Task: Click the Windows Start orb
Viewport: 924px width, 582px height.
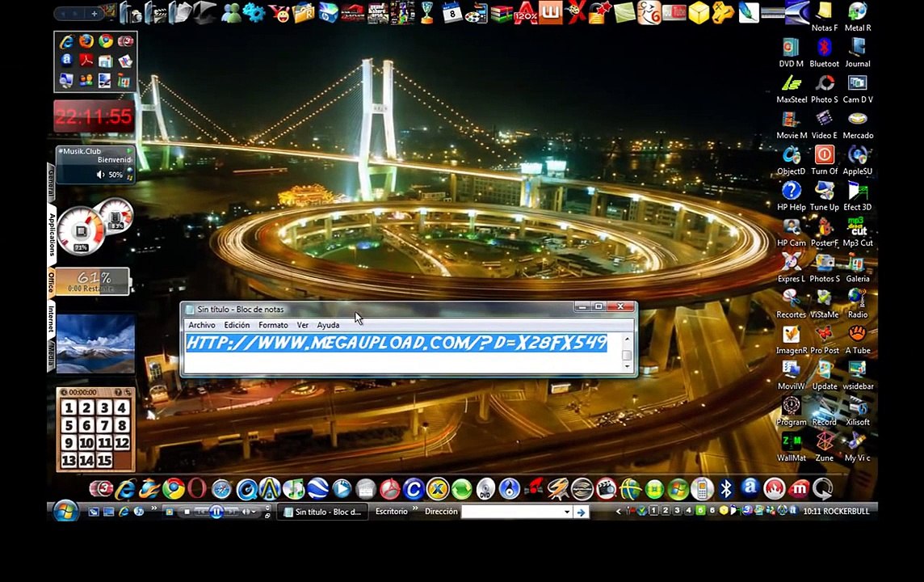Action: click(x=65, y=511)
